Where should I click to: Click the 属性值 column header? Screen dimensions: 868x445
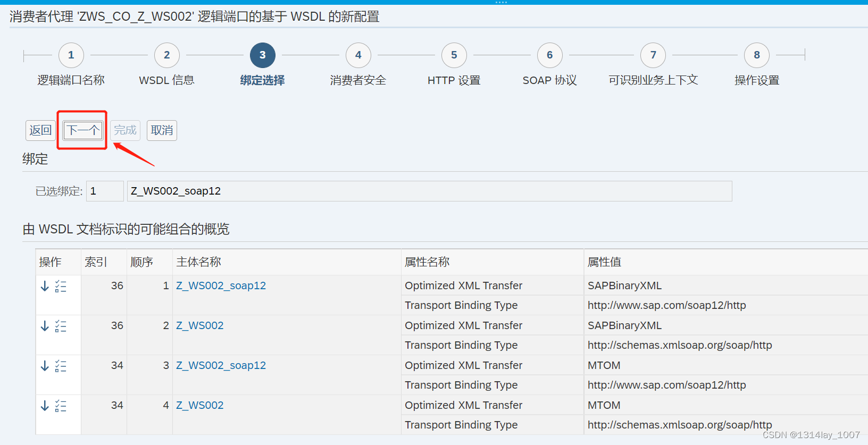tap(726, 262)
